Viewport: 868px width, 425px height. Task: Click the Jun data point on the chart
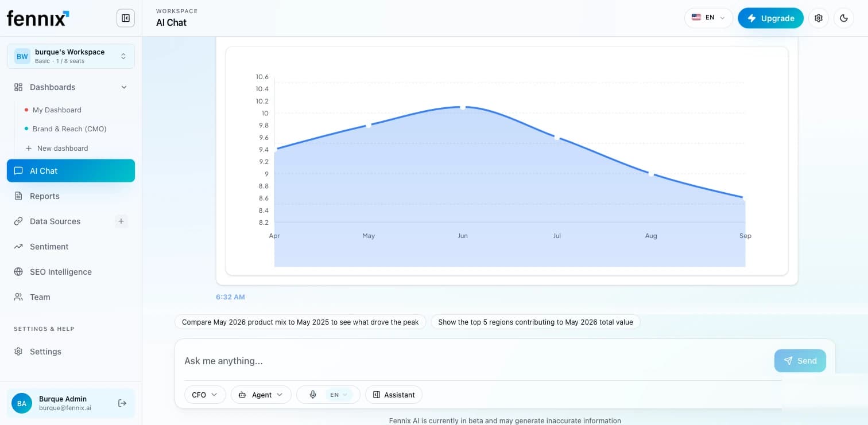pos(463,107)
